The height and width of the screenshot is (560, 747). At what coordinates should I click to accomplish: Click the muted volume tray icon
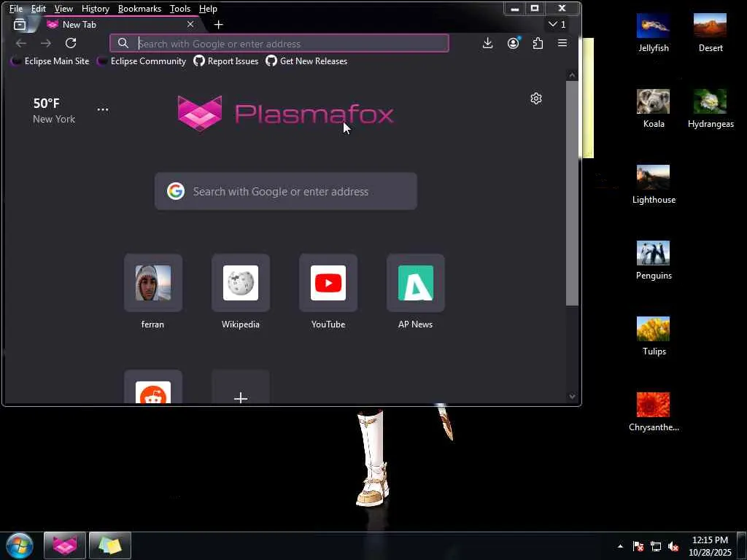pyautogui.click(x=673, y=546)
